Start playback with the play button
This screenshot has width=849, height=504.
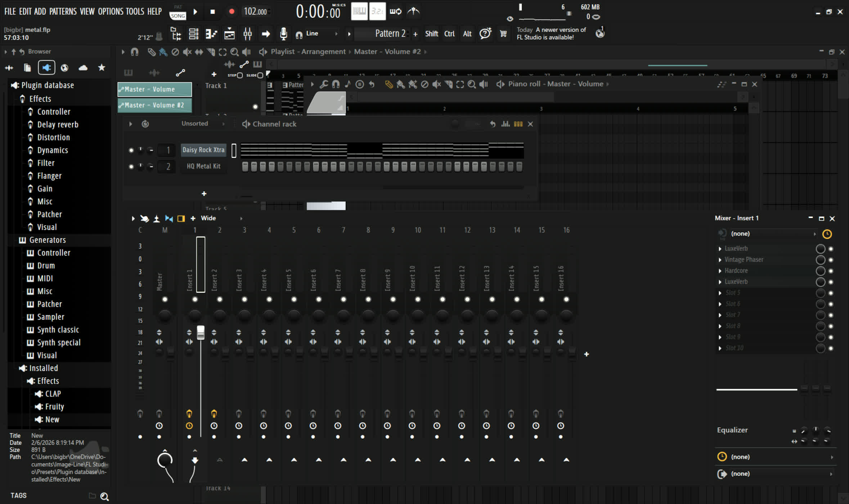click(x=195, y=12)
